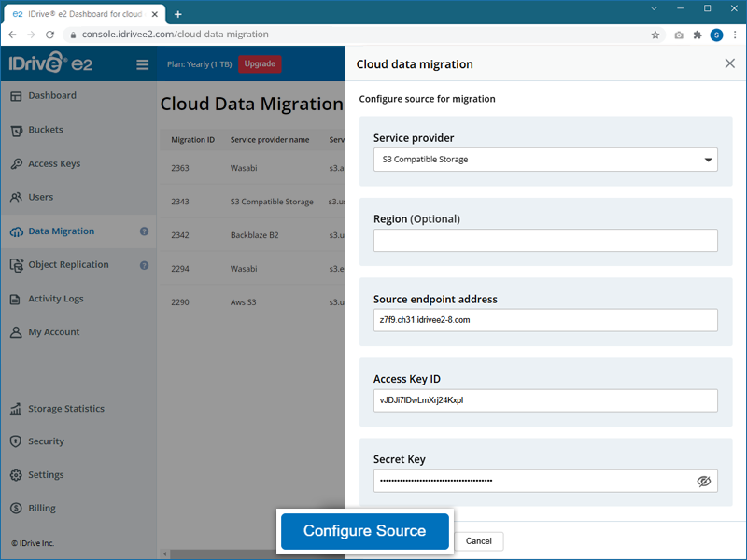The height and width of the screenshot is (560, 747).
Task: Toggle the hamburger sidebar menu icon
Action: pos(142,64)
